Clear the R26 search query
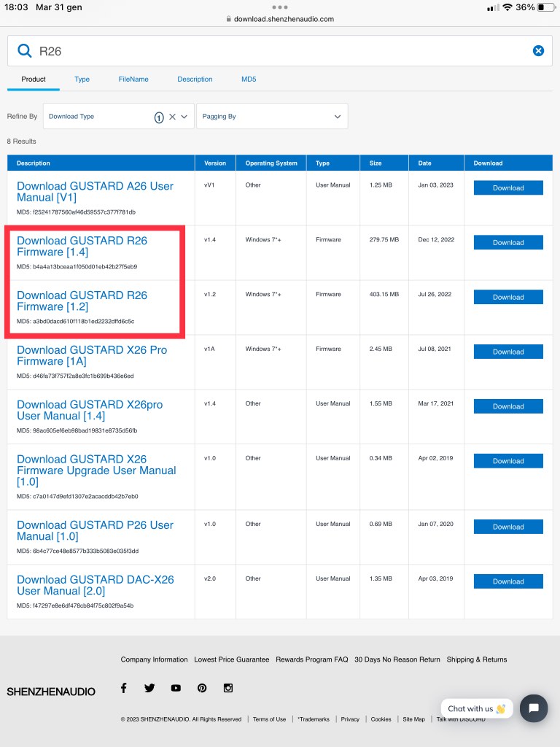This screenshot has width=560, height=747. click(538, 50)
